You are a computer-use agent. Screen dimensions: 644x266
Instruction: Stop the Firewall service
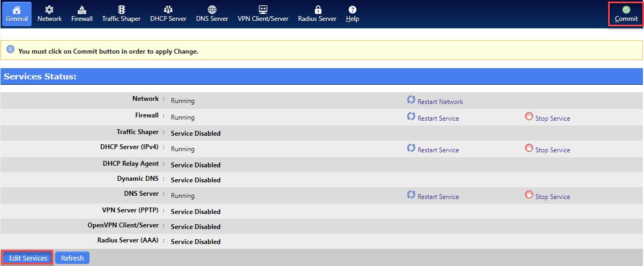548,117
